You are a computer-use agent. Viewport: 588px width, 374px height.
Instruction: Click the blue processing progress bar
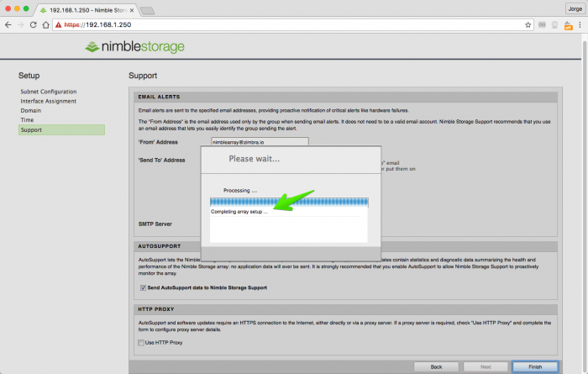tap(289, 203)
